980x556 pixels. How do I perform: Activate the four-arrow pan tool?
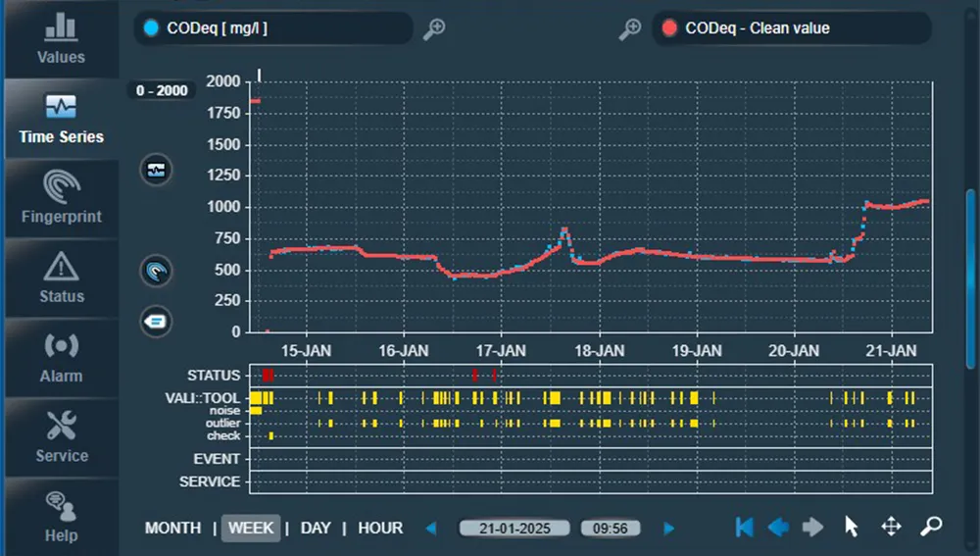click(x=891, y=528)
